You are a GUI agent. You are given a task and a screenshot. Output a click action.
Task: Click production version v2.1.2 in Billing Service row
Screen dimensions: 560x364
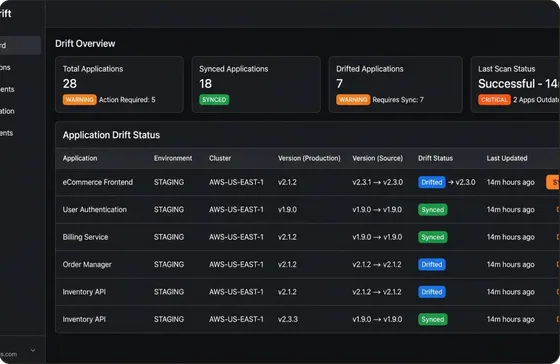point(288,237)
